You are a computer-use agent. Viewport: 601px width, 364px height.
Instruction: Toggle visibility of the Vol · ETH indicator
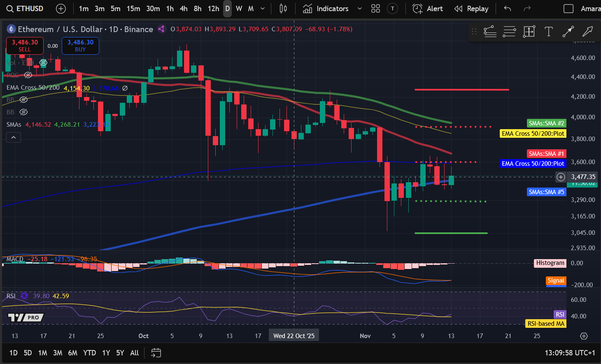(x=43, y=63)
